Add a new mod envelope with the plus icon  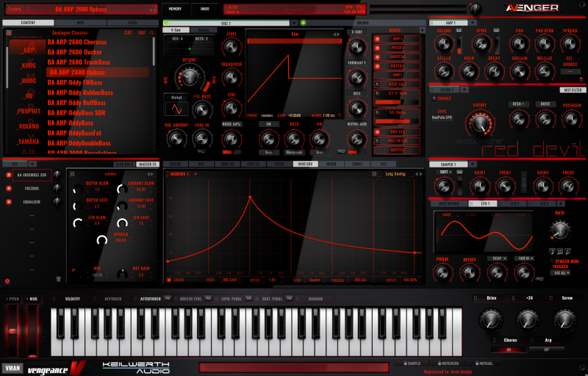coord(196,174)
